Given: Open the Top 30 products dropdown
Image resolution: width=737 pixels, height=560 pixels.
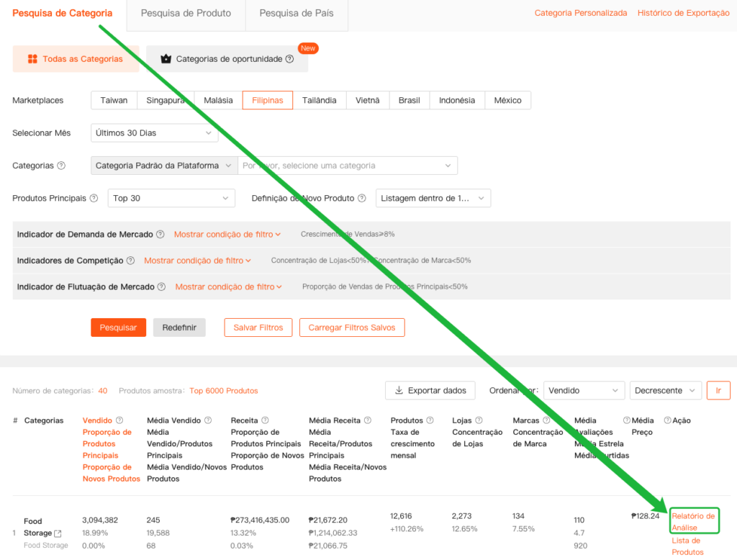Looking at the screenshot, I should (171, 198).
